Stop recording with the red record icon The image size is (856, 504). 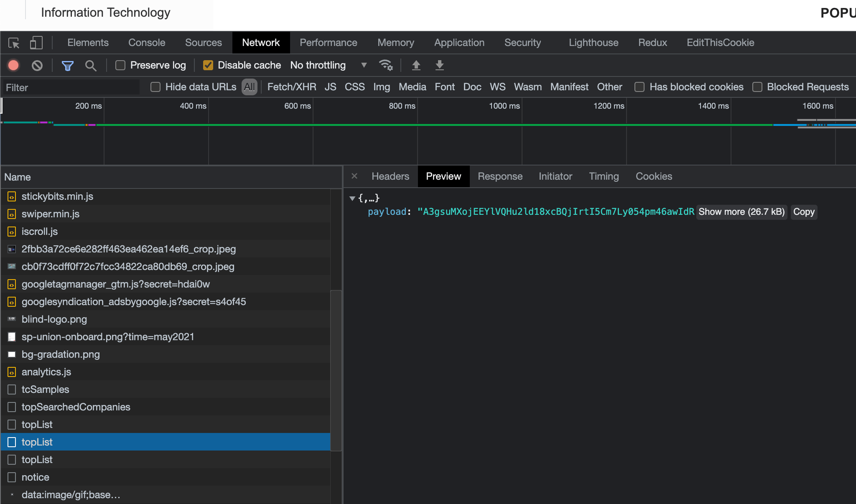pyautogui.click(x=13, y=65)
